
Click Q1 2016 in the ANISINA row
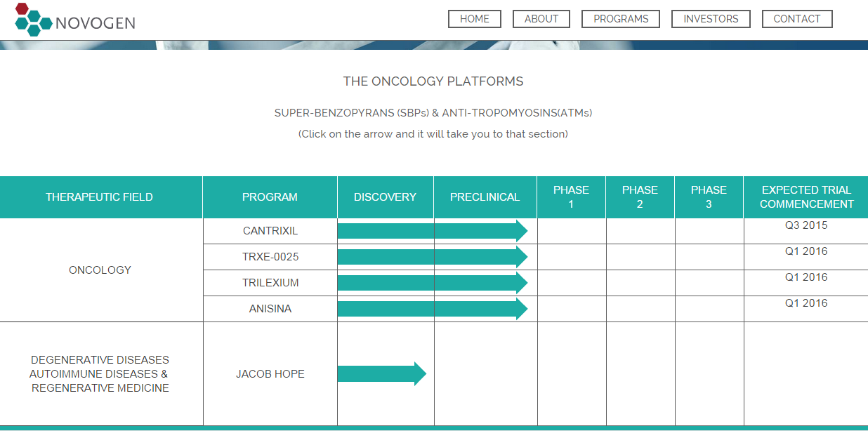[x=806, y=303]
